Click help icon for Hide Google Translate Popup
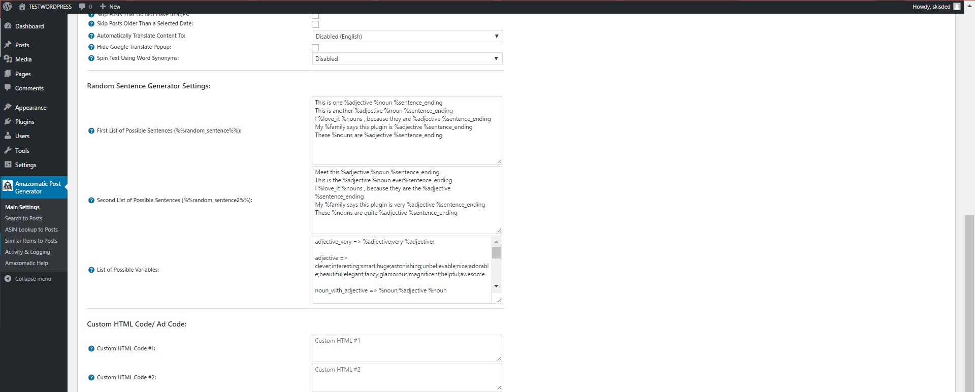This screenshot has height=392, width=980. pyautogui.click(x=91, y=47)
